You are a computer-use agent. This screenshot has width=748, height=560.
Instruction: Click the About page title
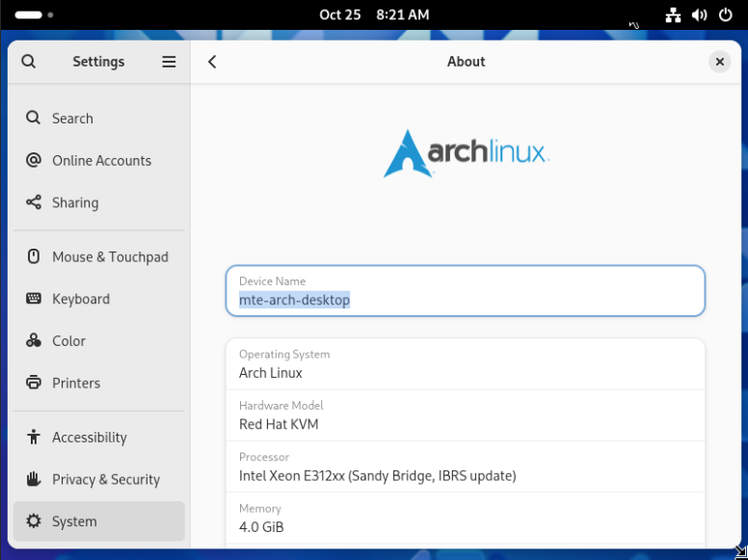click(x=467, y=62)
